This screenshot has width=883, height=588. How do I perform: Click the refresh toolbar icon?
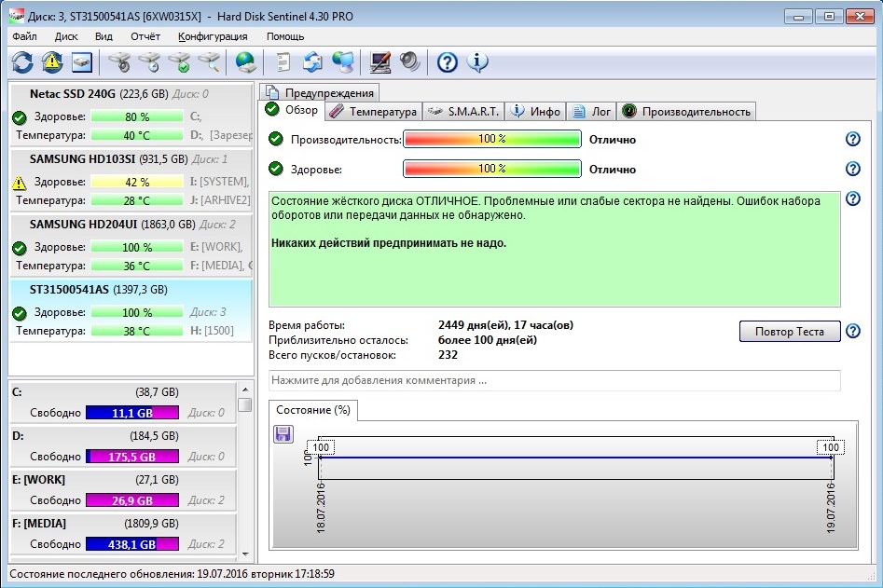click(22, 62)
